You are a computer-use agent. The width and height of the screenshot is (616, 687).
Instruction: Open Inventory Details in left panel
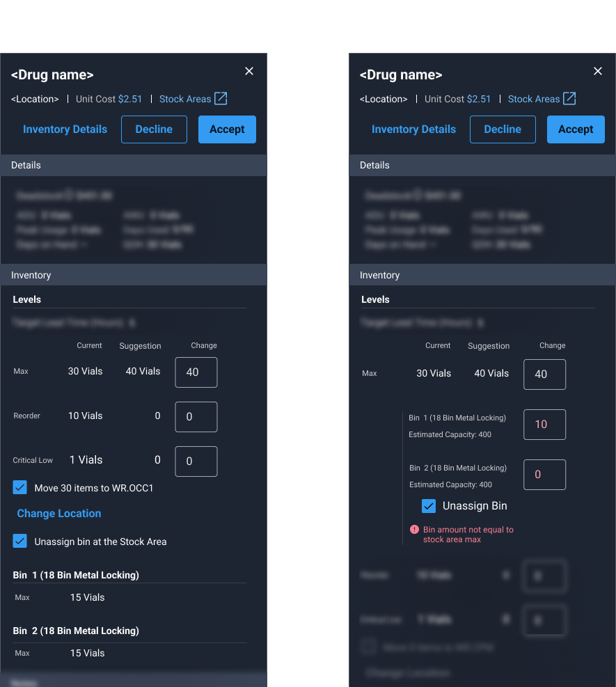65,129
